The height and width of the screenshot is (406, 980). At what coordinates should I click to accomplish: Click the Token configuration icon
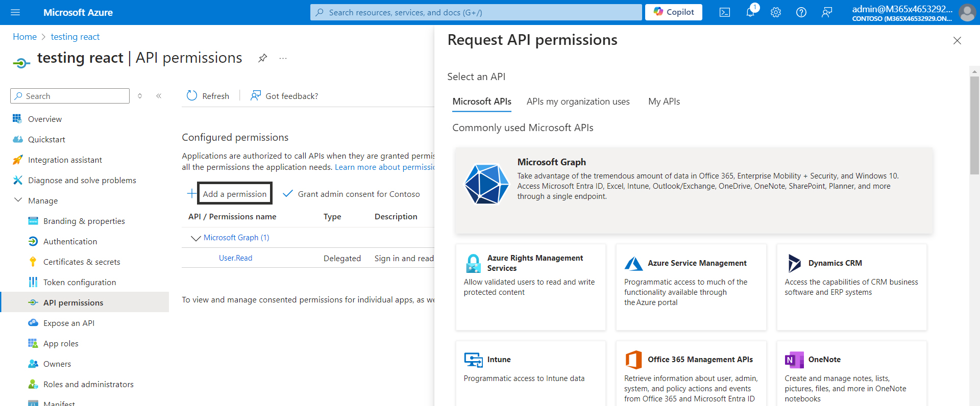point(33,282)
